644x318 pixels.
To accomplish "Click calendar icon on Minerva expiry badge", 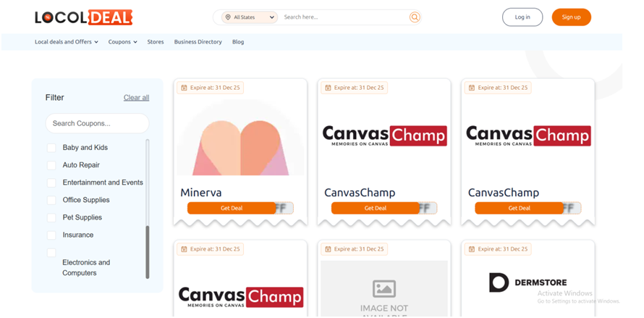I will point(184,88).
